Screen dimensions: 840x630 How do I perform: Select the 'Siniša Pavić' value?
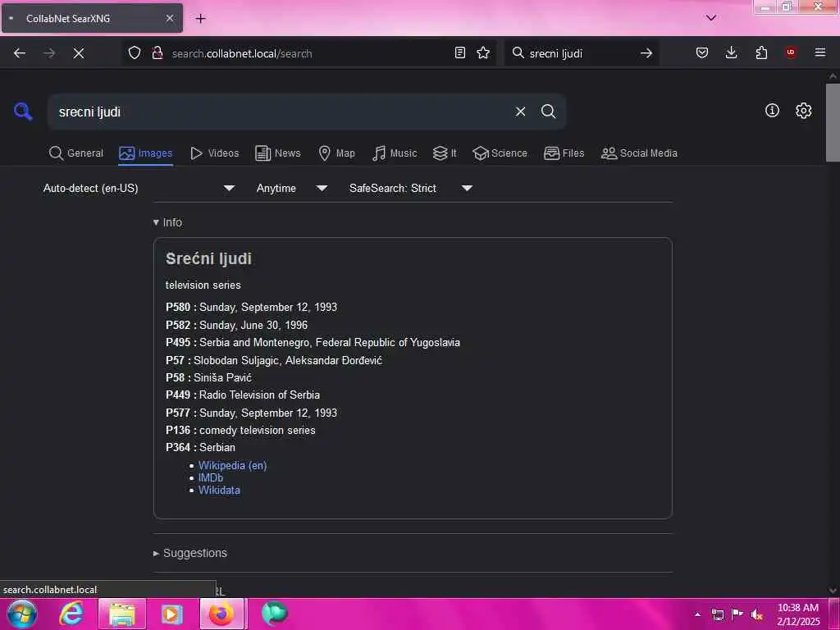pos(222,377)
